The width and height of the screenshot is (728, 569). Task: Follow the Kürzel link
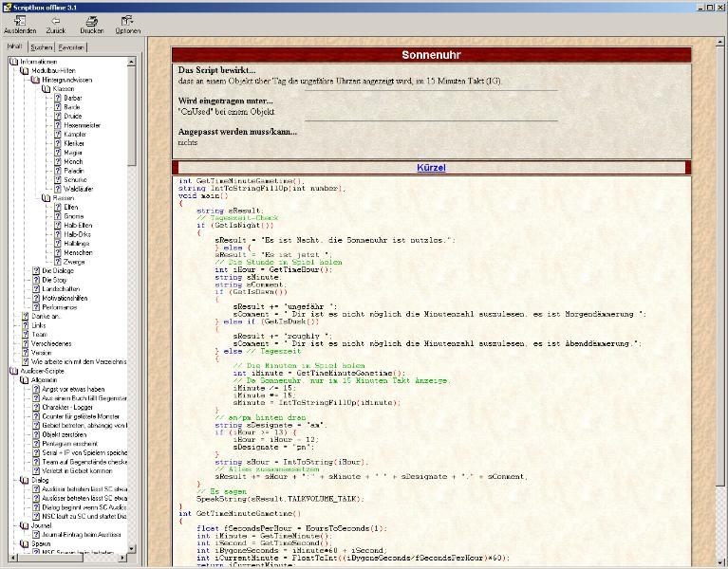coord(430,168)
